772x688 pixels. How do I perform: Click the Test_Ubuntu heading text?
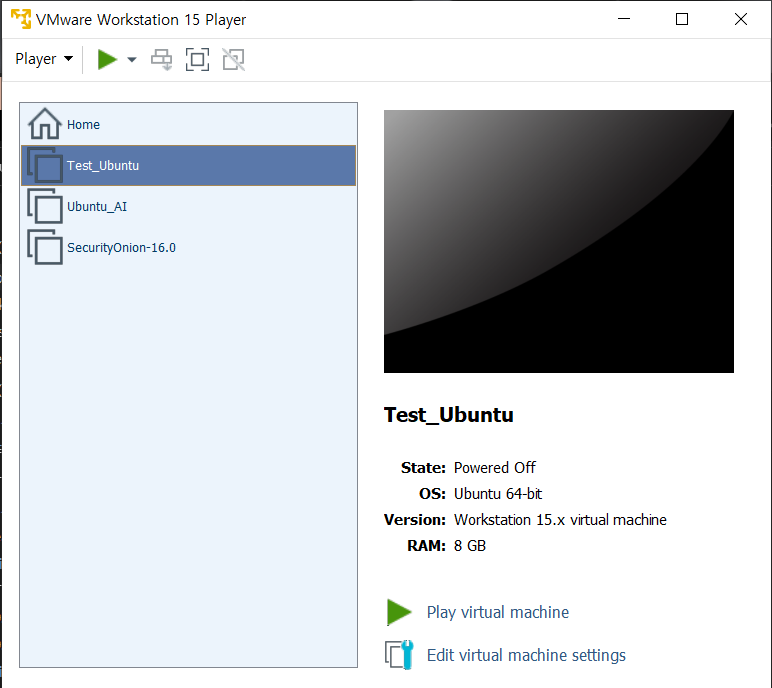449,415
